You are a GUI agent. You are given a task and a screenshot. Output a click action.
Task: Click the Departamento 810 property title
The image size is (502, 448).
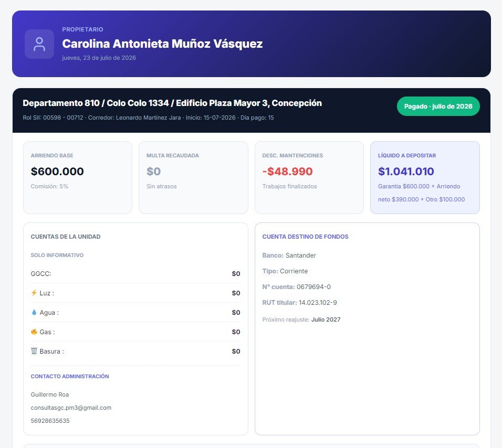point(172,103)
